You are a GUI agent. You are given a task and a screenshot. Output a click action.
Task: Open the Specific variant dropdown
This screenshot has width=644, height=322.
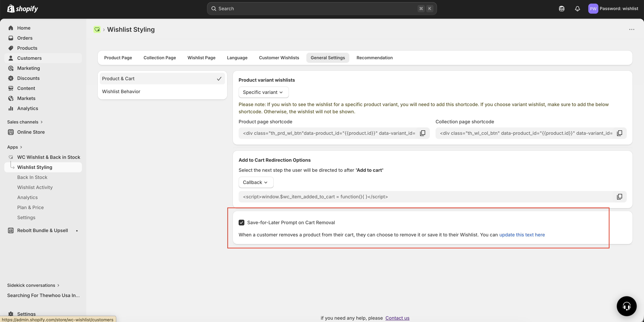pyautogui.click(x=263, y=92)
